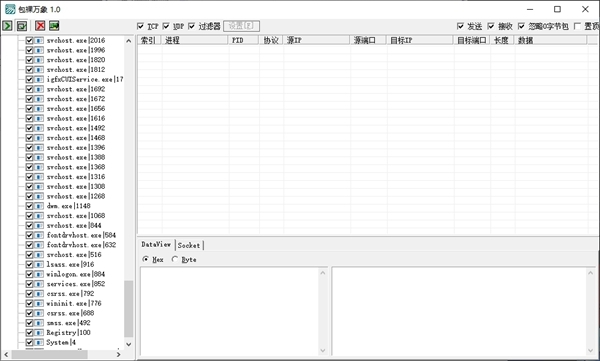Click the process icon beside svchost.exe|1996

pyautogui.click(x=39, y=50)
